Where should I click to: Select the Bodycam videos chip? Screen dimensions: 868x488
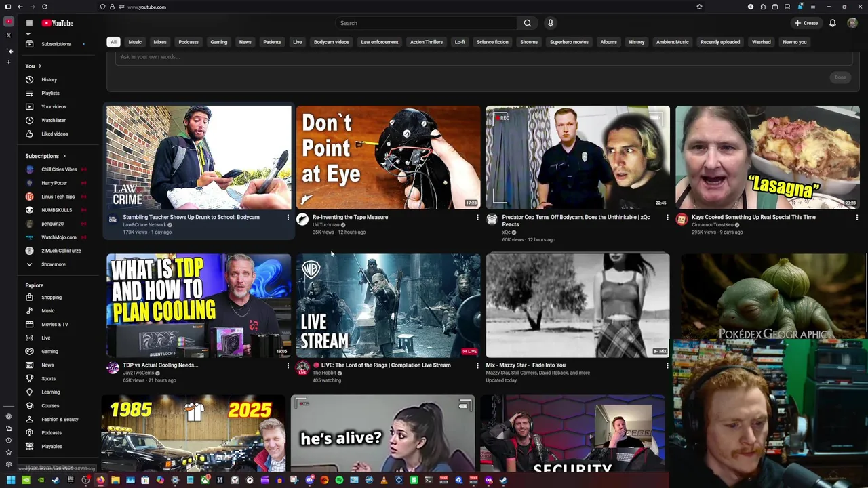(332, 42)
